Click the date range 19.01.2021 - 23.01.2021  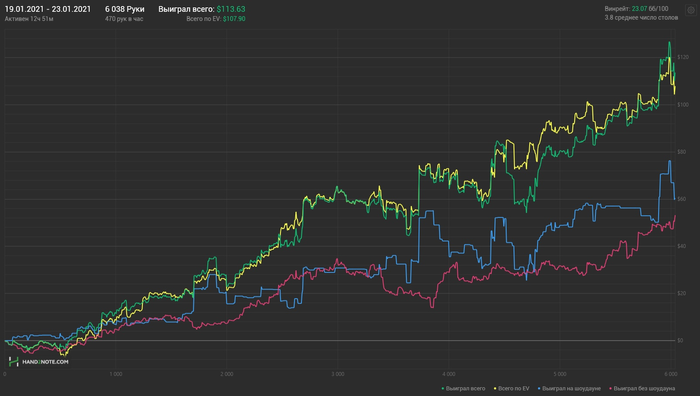click(x=48, y=9)
